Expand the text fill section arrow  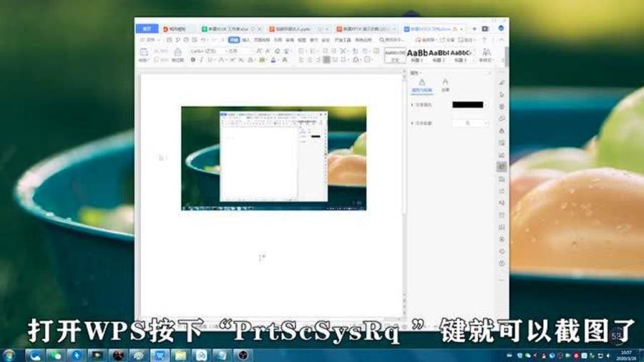[412, 105]
